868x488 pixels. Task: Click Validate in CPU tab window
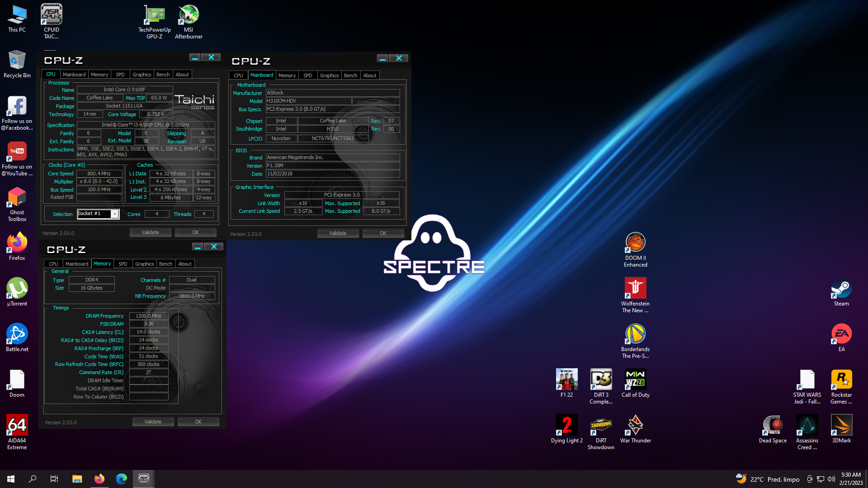pyautogui.click(x=150, y=232)
